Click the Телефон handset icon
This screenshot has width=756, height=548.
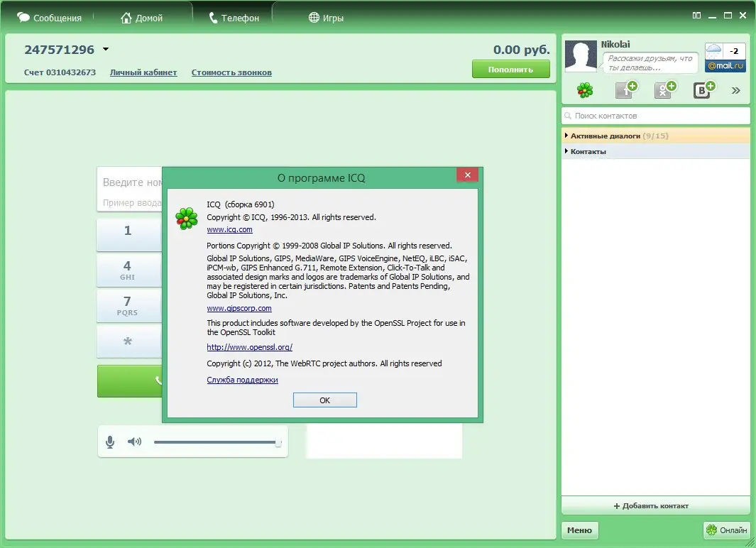pyautogui.click(x=213, y=18)
